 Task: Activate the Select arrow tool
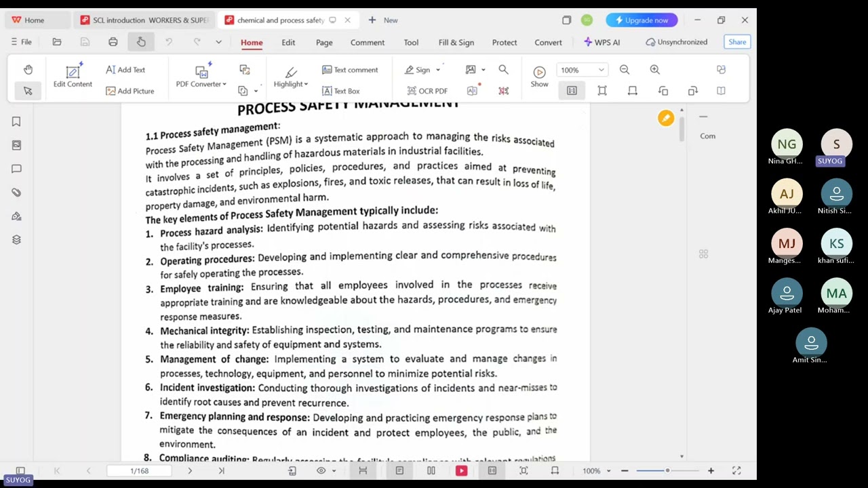point(28,91)
